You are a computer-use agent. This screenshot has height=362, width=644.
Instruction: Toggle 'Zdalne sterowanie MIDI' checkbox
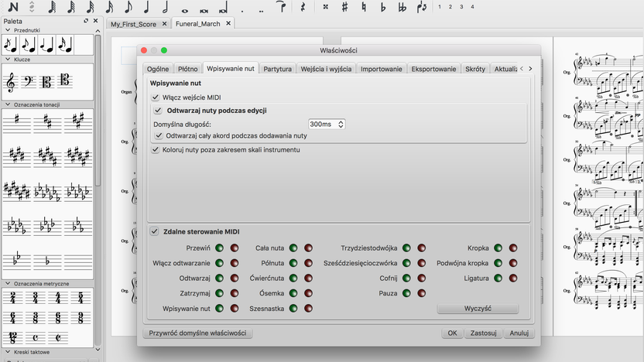coord(155,231)
